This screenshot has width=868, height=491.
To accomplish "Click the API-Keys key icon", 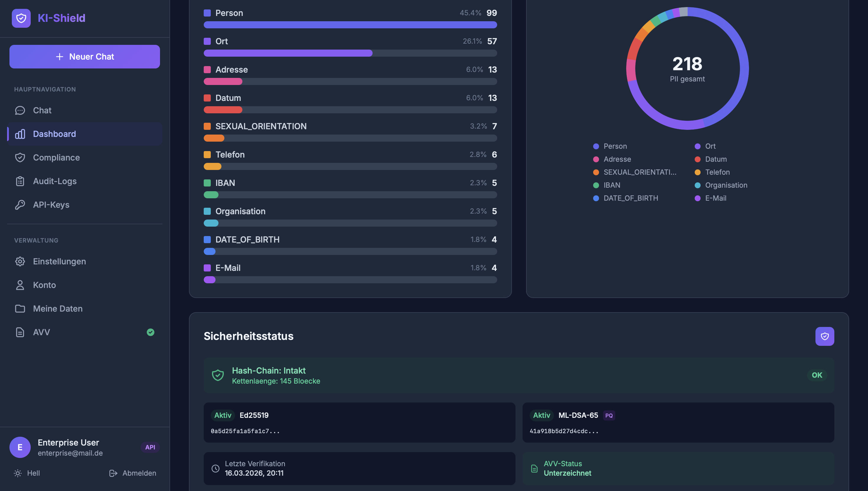I will pyautogui.click(x=20, y=205).
